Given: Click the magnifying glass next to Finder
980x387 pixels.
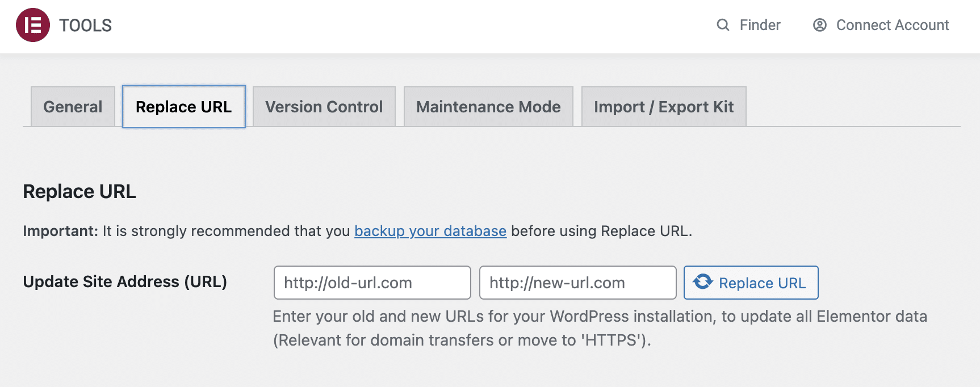Looking at the screenshot, I should pyautogui.click(x=722, y=25).
